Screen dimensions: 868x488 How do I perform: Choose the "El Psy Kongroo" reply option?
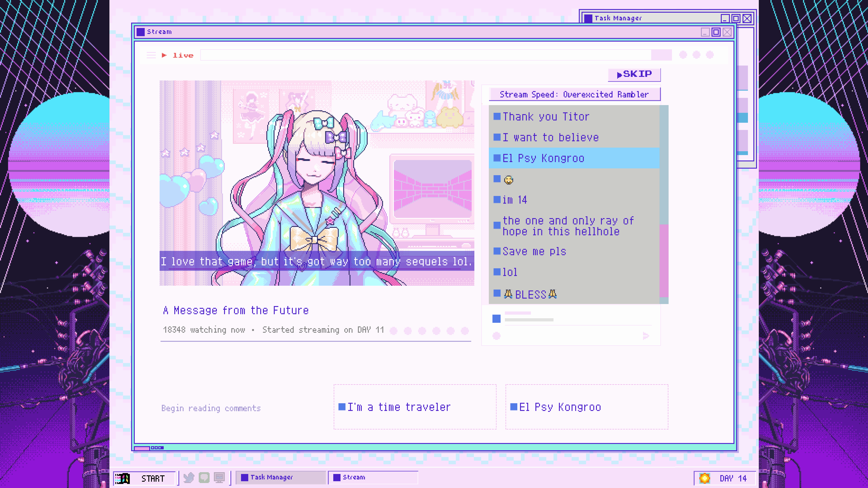pyautogui.click(x=587, y=407)
